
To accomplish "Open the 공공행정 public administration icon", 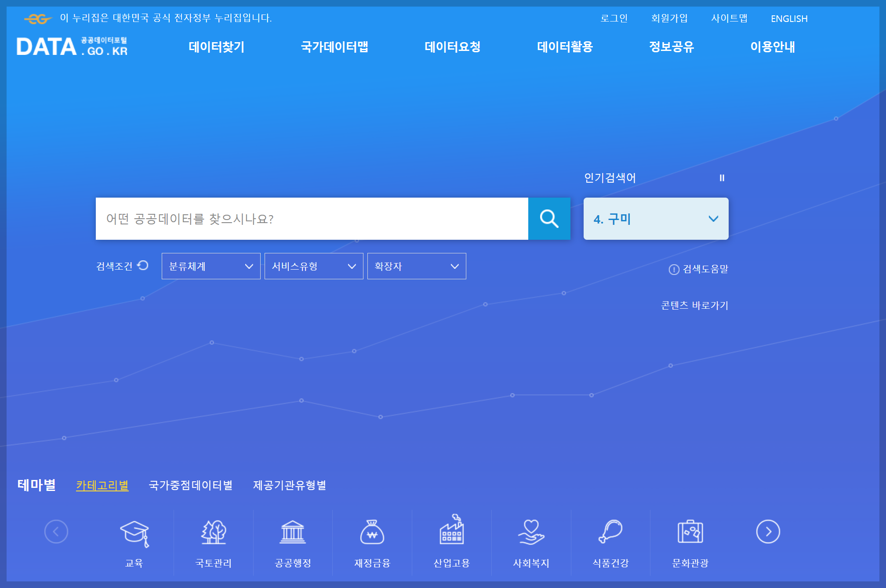I will click(293, 532).
